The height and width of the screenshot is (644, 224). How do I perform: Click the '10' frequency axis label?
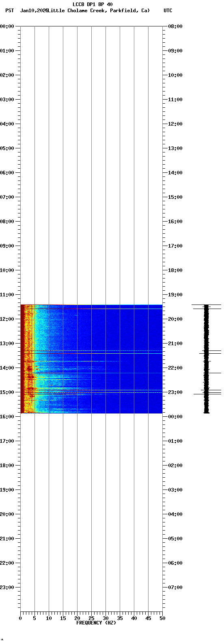coord(49,618)
